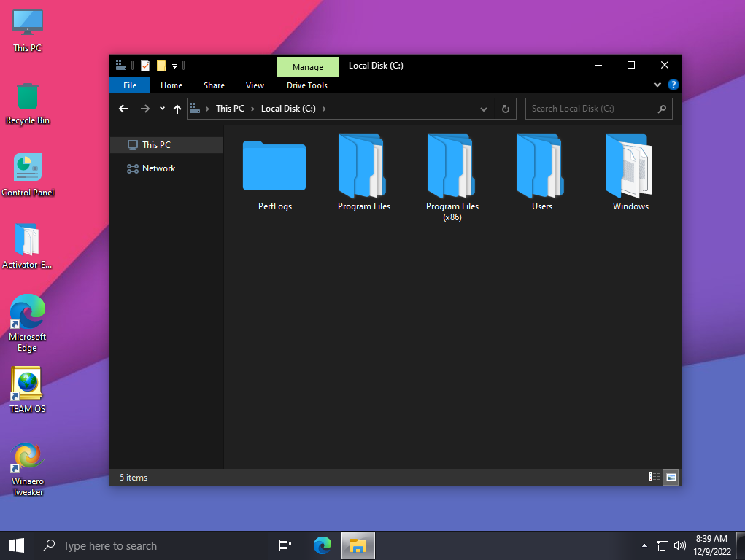Click the Users folder icon
This screenshot has height=560, width=745.
pyautogui.click(x=541, y=166)
